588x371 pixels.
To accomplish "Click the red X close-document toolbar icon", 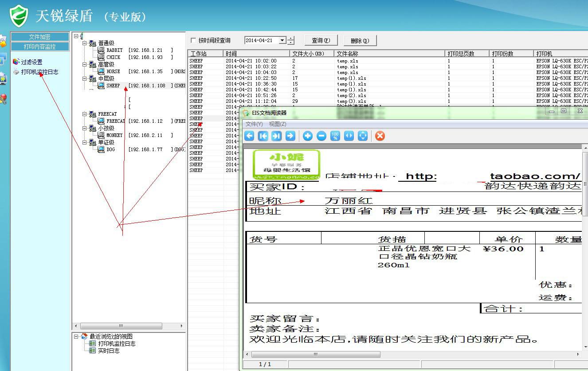I will tap(380, 136).
